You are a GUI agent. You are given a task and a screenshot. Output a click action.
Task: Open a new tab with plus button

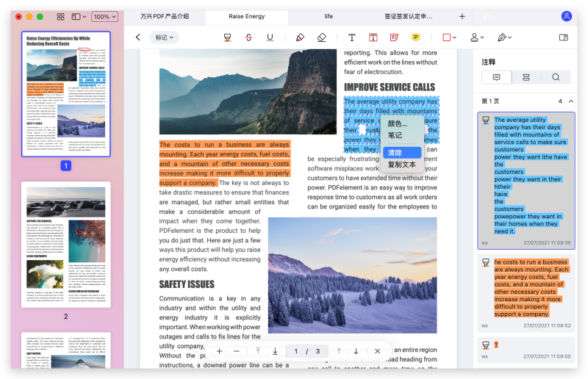[x=462, y=16]
